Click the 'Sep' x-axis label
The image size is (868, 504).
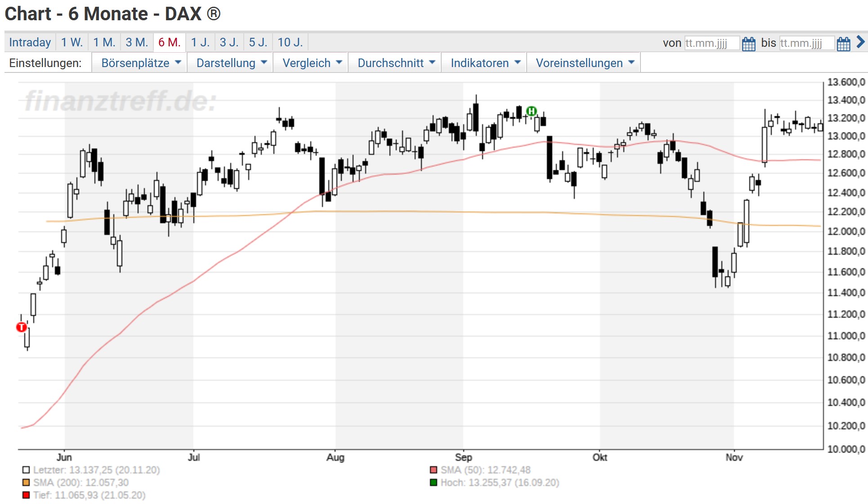tap(464, 457)
